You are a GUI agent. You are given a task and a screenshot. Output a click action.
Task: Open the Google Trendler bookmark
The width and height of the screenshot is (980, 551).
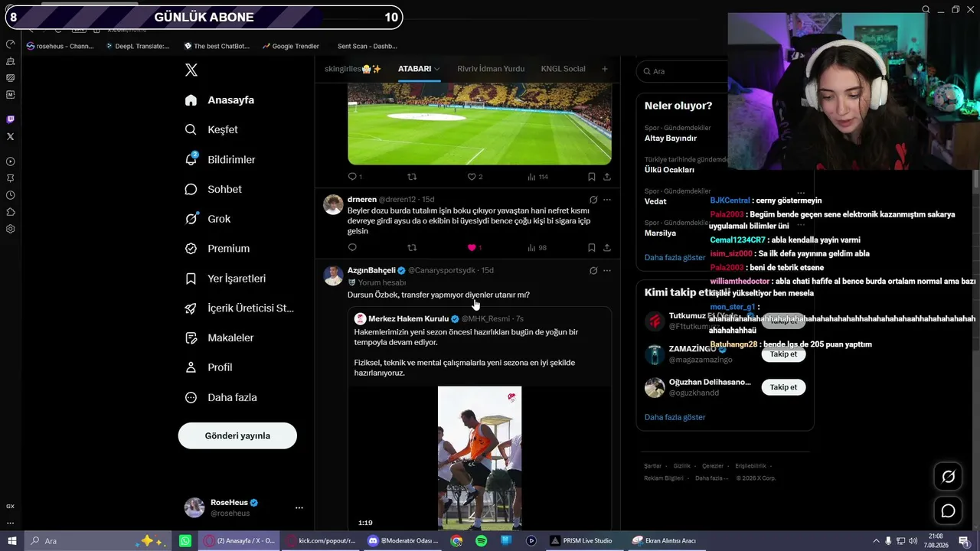point(290,46)
